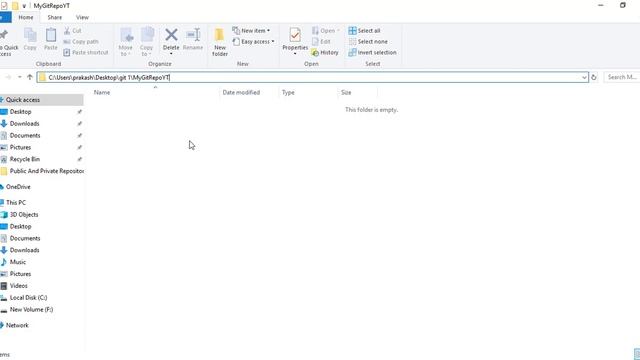
Task: Click Select none
Action: 368,42
